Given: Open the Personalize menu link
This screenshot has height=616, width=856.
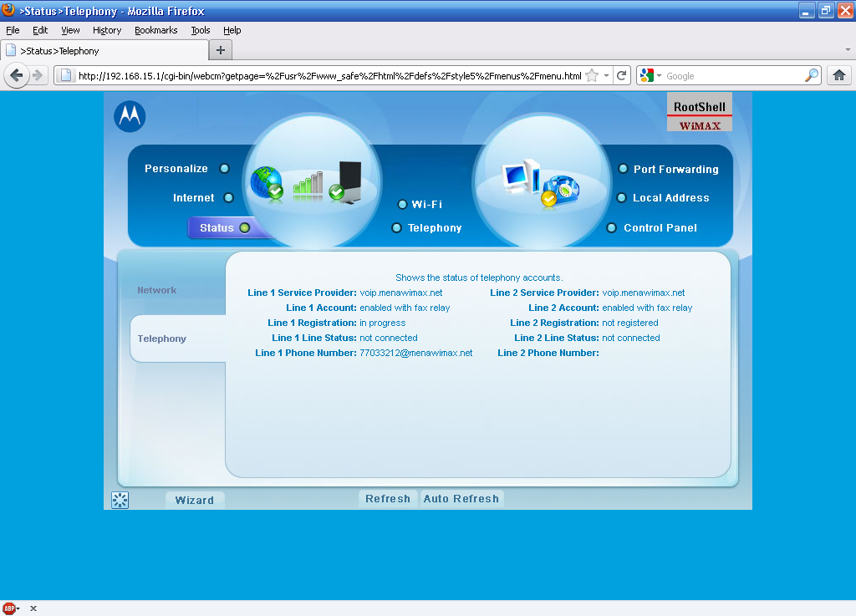Looking at the screenshot, I should (x=176, y=169).
